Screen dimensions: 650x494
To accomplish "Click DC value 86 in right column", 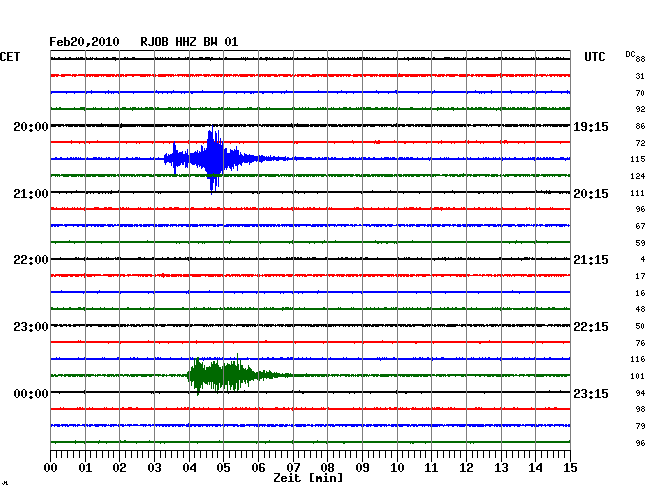I will (640, 126).
